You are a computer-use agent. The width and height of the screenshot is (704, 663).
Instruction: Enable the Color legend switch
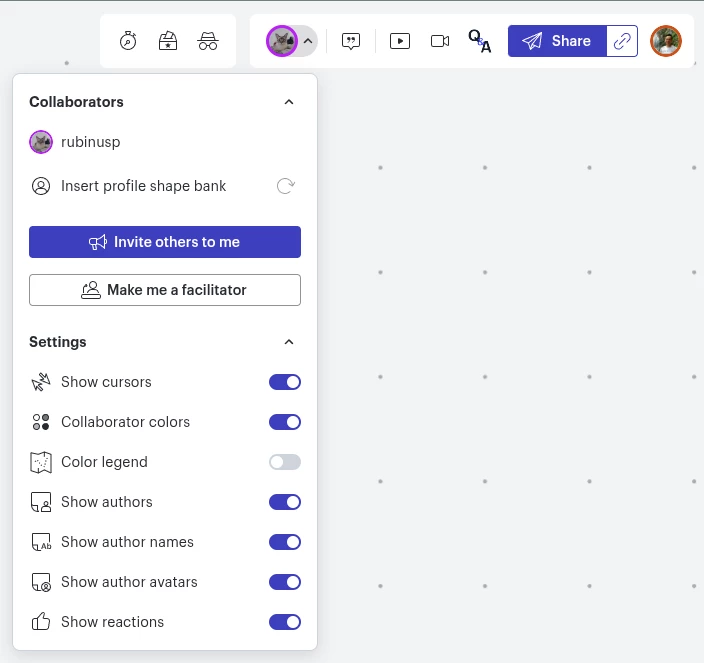[x=285, y=462]
